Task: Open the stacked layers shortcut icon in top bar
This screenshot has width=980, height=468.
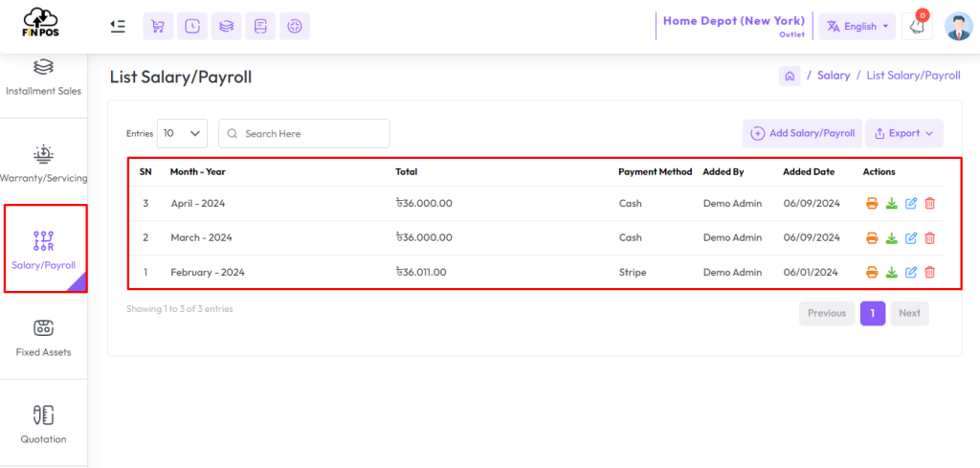Action: (x=226, y=26)
